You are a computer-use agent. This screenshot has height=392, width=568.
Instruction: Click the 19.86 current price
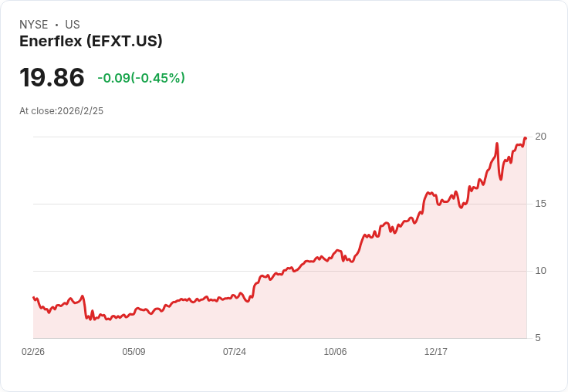(52, 78)
